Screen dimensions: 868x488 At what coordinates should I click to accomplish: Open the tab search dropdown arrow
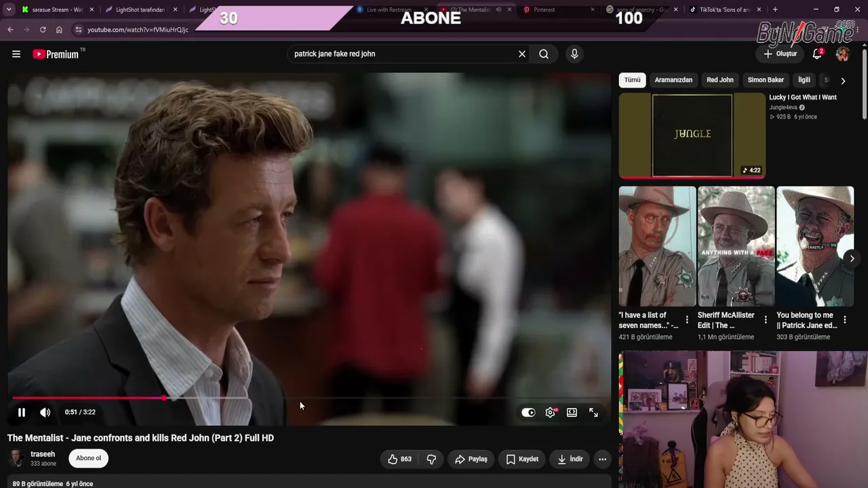coord(9,9)
